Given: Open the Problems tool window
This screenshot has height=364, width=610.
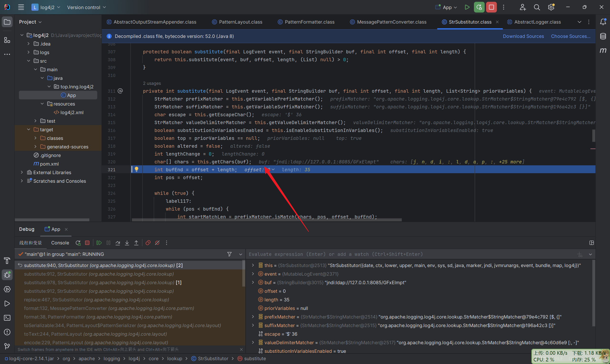Looking at the screenshot, I should pos(7,332).
